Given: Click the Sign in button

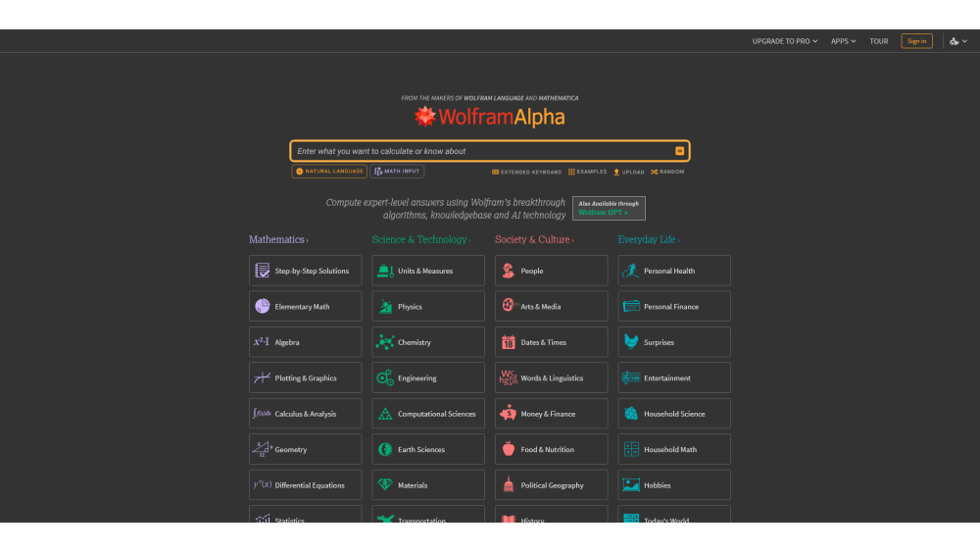Looking at the screenshot, I should tap(916, 41).
